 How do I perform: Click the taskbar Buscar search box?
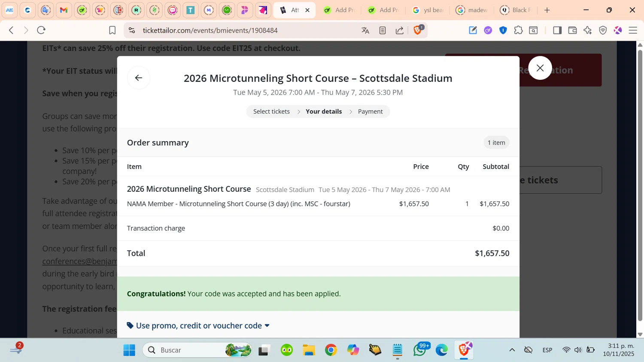(x=197, y=350)
